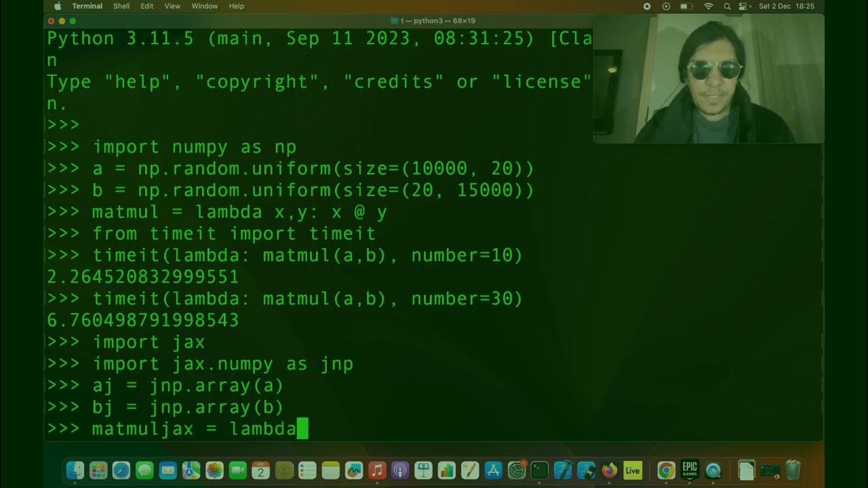Click the prompt line 'matmuljax = lambda'
The width and height of the screenshot is (868, 488).
click(x=178, y=429)
